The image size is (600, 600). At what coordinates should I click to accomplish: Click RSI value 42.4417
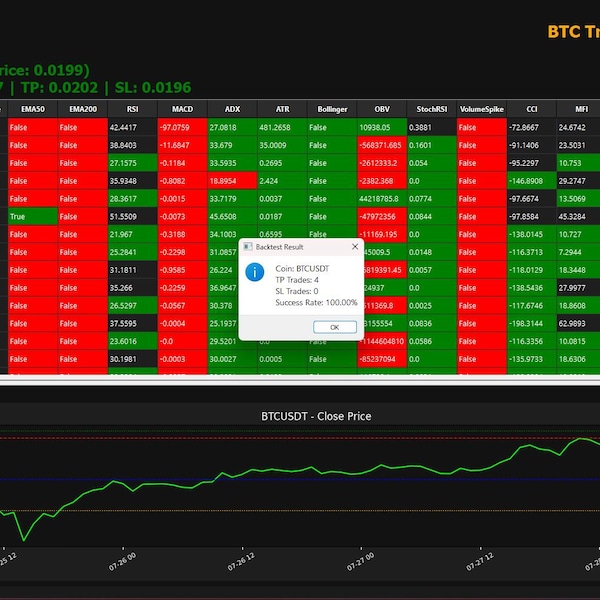click(x=132, y=127)
